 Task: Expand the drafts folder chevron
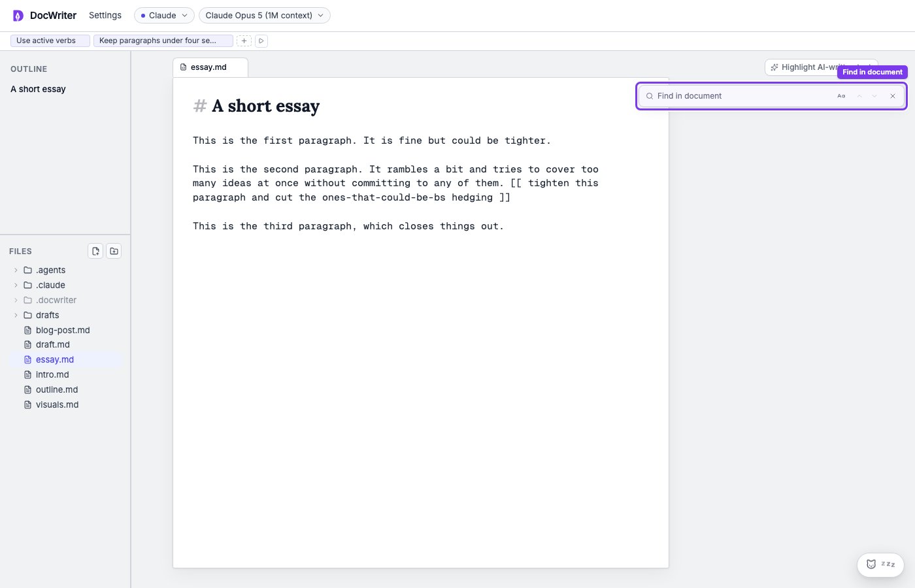pyautogui.click(x=16, y=315)
